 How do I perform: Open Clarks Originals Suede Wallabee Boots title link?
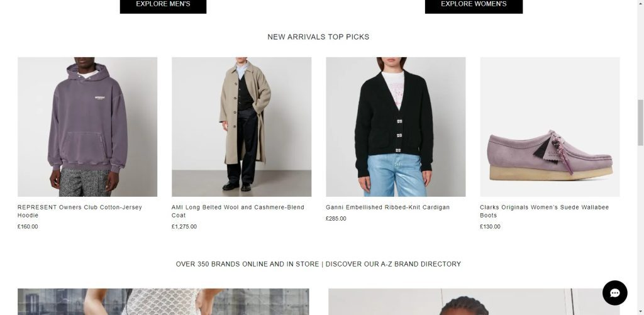click(544, 211)
